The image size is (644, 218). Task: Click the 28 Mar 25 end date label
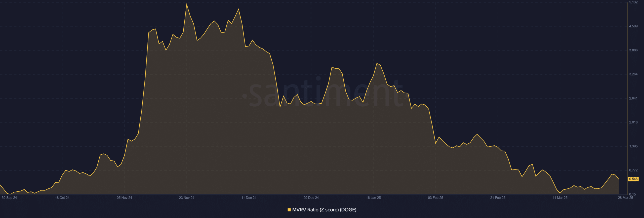point(625,198)
